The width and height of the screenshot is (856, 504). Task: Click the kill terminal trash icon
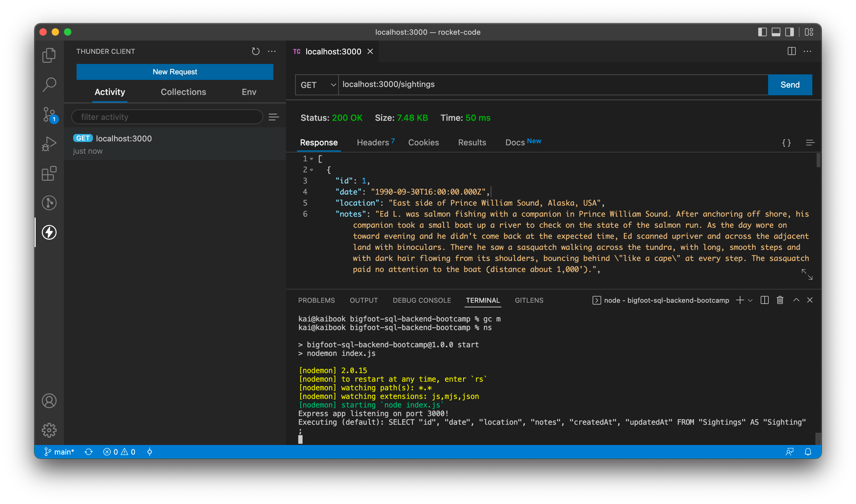780,300
